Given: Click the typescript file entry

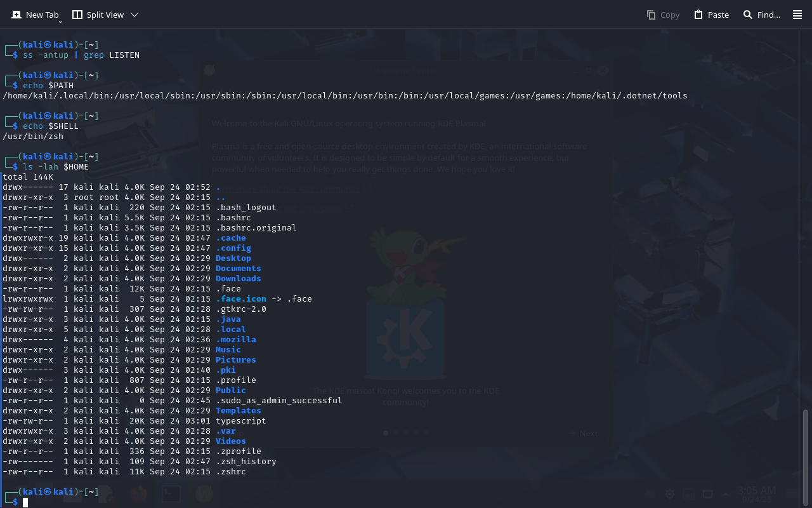Looking at the screenshot, I should (x=240, y=421).
